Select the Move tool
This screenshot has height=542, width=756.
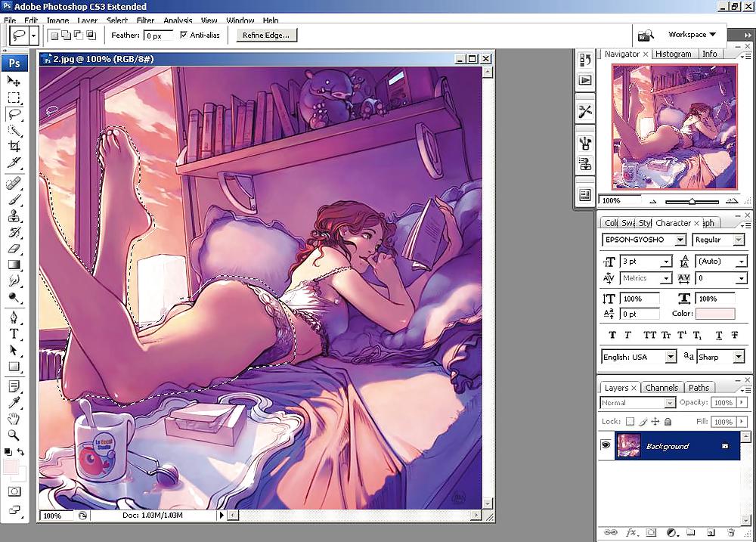[14, 81]
